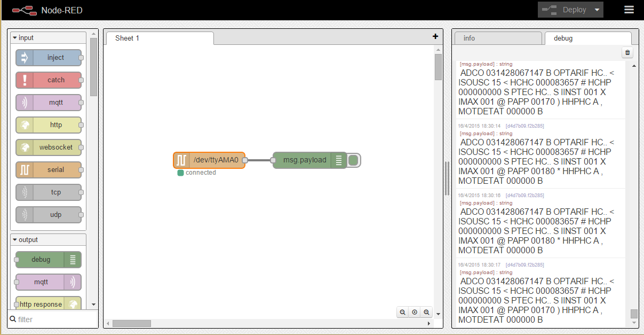The width and height of the screenshot is (644, 335).
Task: Click the canvas scroll right arrow
Action: [429, 323]
